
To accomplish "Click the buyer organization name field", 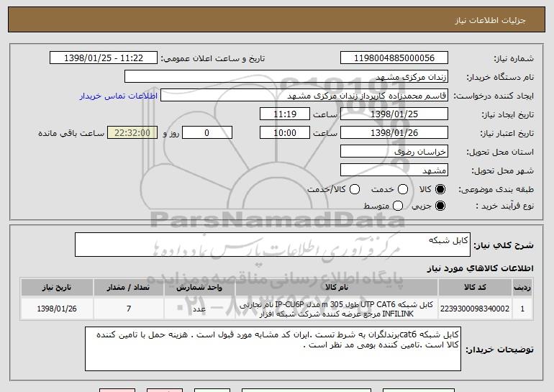I will coord(286,77).
